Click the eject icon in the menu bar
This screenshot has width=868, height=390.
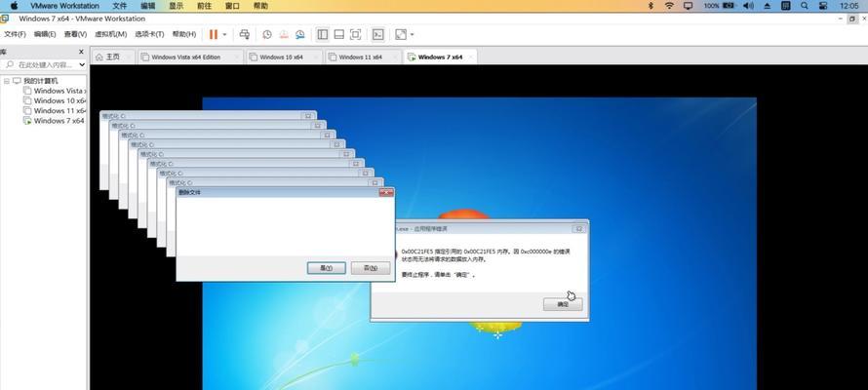[x=767, y=6]
